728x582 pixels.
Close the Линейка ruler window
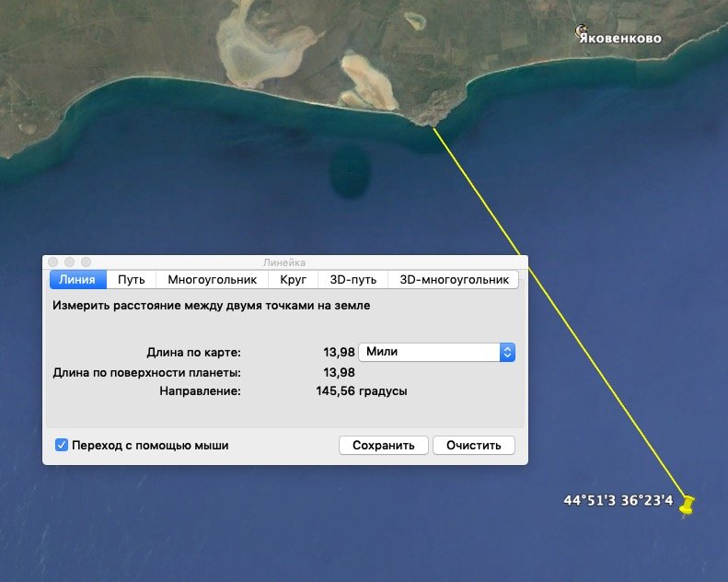[x=52, y=262]
